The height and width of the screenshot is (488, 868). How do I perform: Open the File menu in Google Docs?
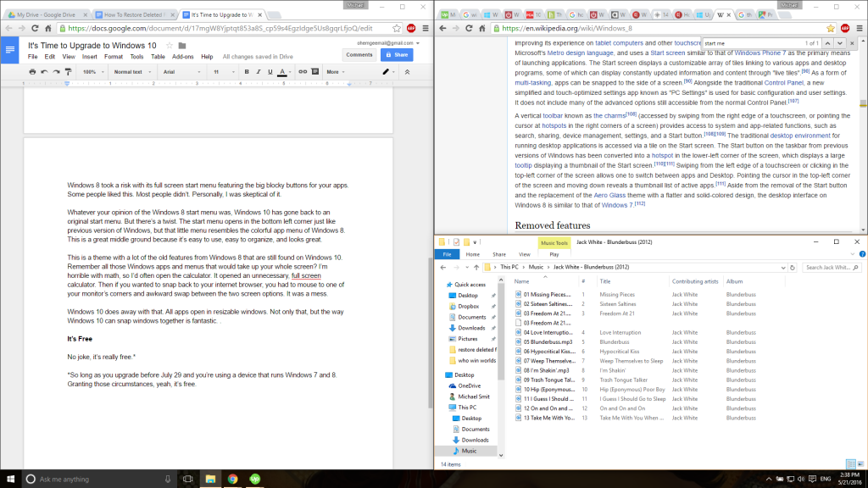(33, 57)
